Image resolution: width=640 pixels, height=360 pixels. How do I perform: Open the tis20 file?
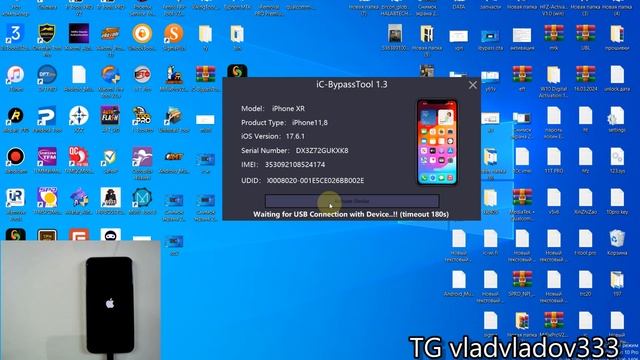pyautogui.click(x=585, y=280)
